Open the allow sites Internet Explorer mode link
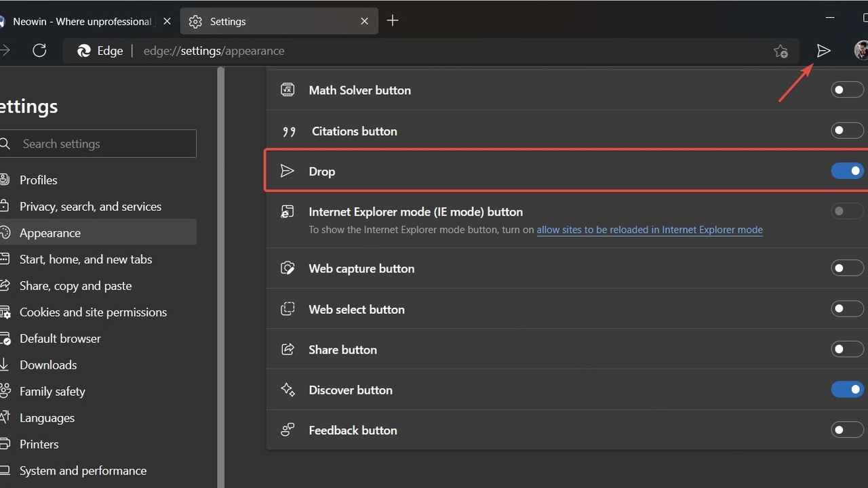 [649, 230]
